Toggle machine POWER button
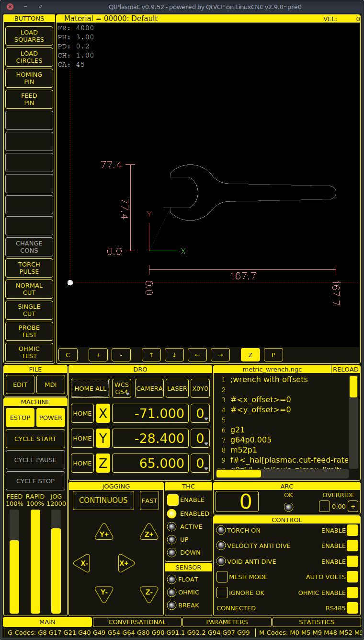Screen dimensions: 364x640 [51, 418]
